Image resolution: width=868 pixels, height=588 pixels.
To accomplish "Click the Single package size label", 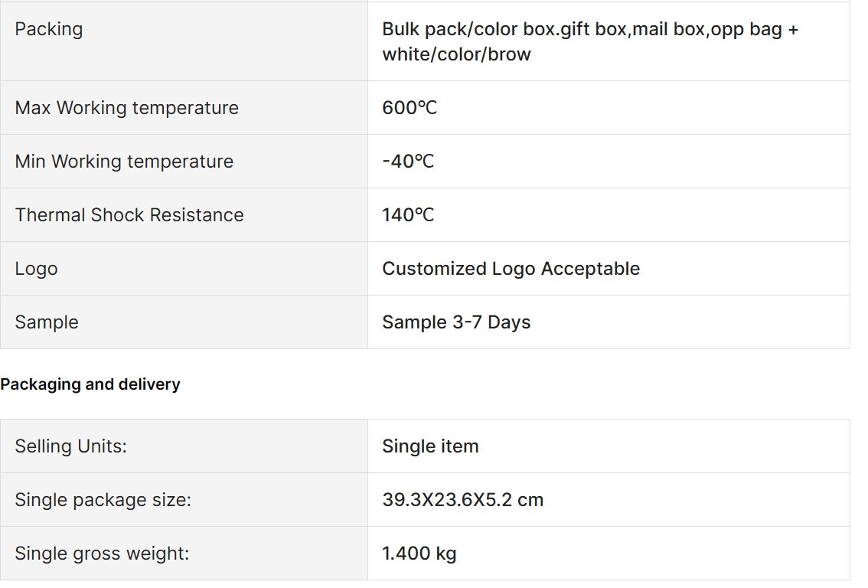I will pos(103,500).
